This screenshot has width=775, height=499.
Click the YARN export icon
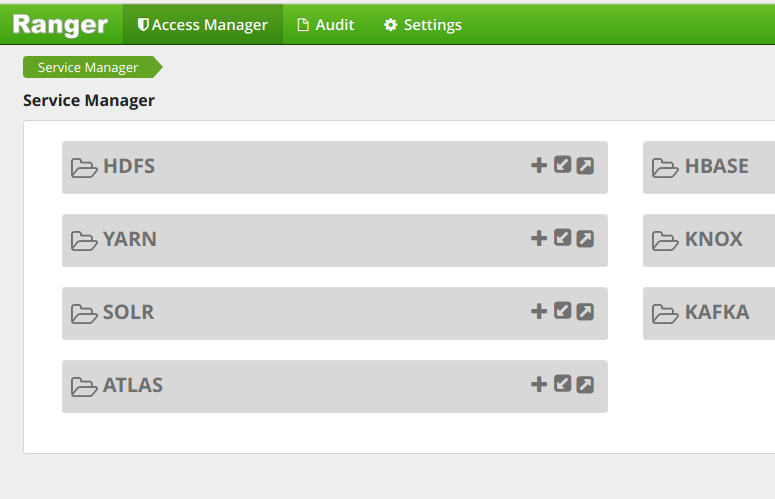[x=585, y=238]
